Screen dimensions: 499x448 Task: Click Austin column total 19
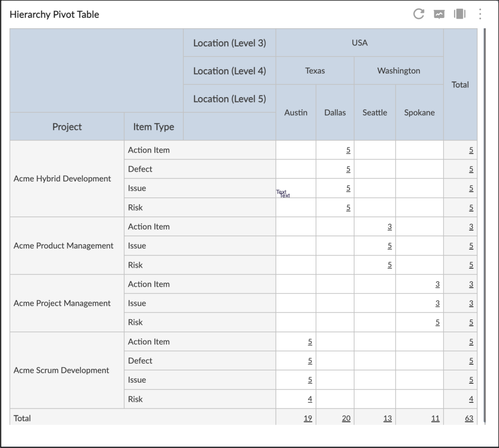pos(308,418)
